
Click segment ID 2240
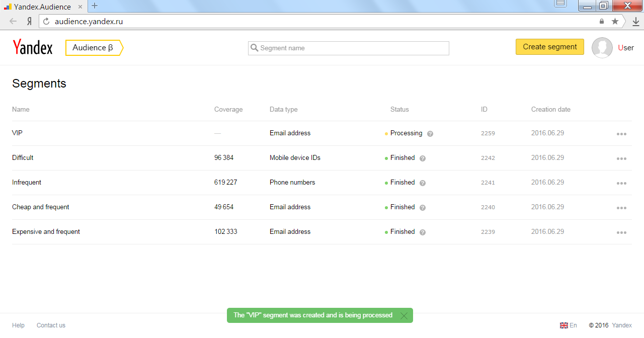coord(488,207)
